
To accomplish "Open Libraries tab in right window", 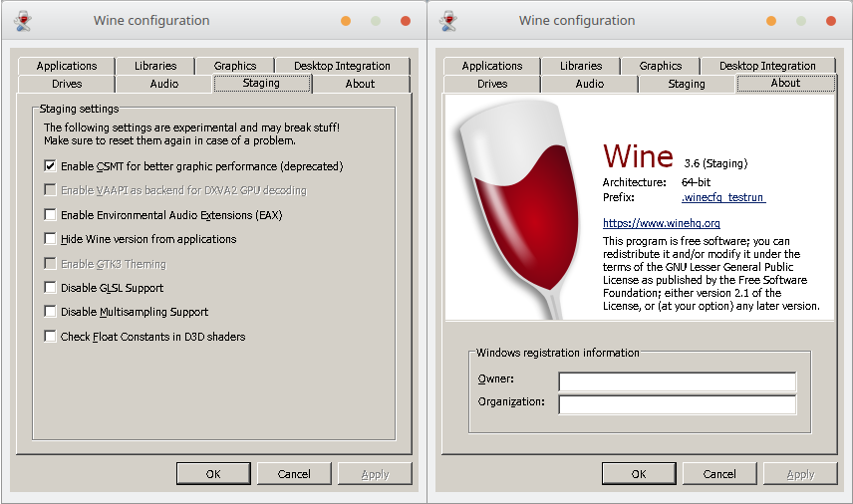I will pyautogui.click(x=580, y=66).
